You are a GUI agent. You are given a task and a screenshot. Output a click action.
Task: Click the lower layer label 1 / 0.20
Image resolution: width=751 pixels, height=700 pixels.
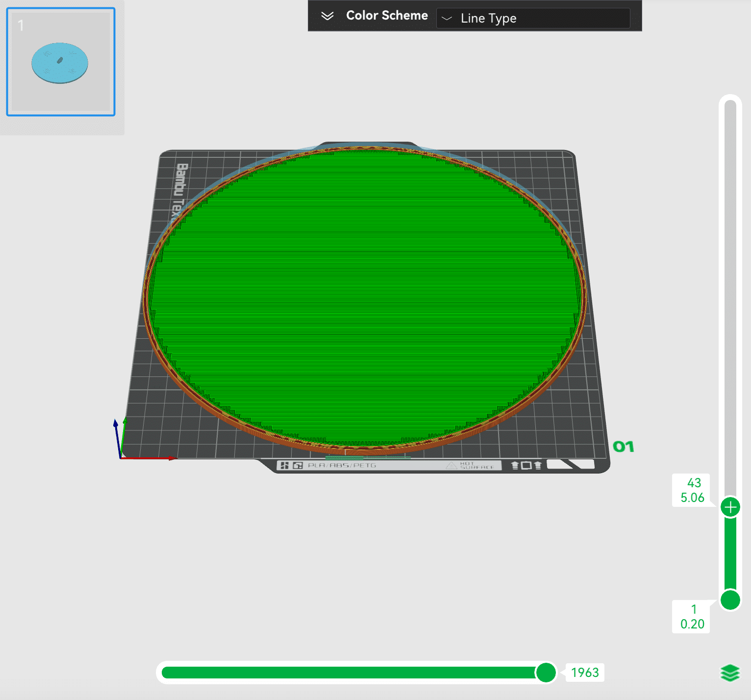pos(692,617)
